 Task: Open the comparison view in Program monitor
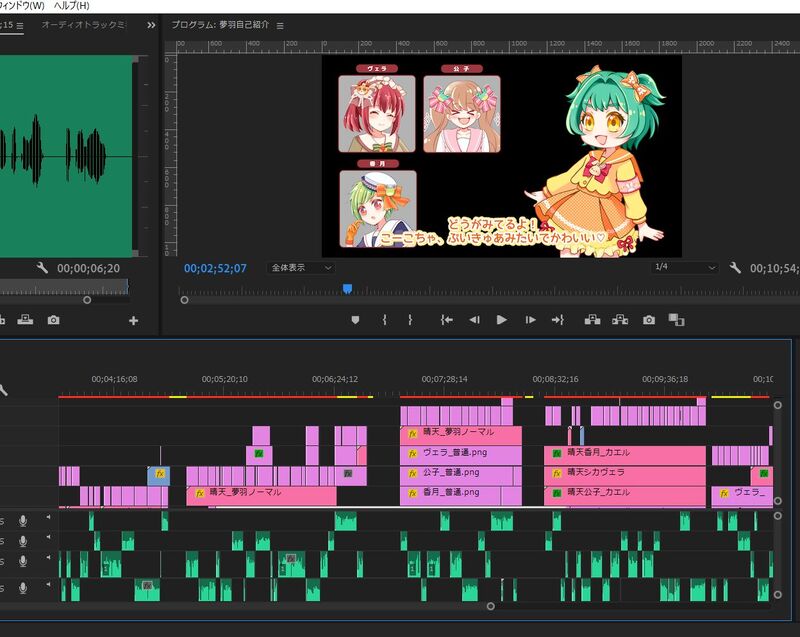(677, 320)
